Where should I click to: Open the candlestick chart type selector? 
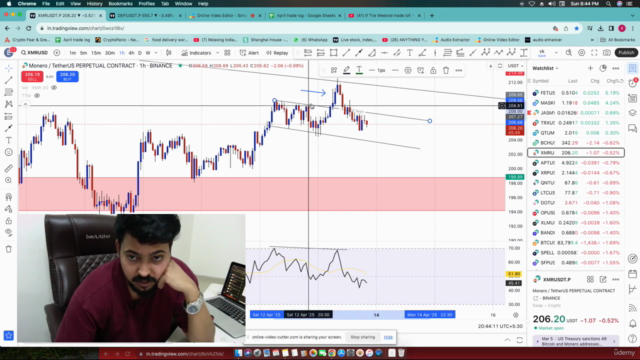(169, 53)
